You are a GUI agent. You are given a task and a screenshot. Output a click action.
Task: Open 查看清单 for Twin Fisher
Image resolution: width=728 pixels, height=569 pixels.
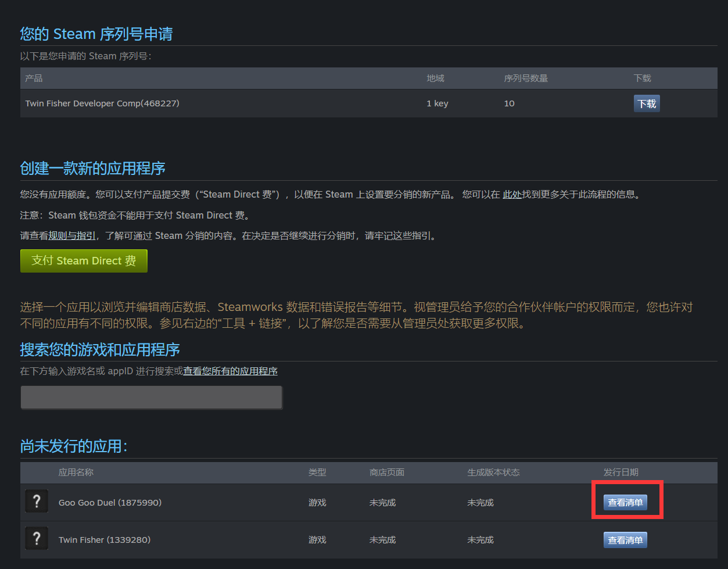pos(625,540)
